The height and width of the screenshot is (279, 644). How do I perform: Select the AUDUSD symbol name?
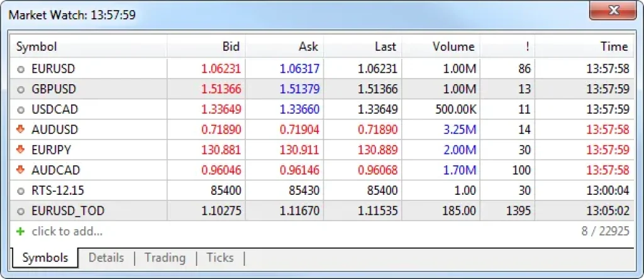click(55, 129)
